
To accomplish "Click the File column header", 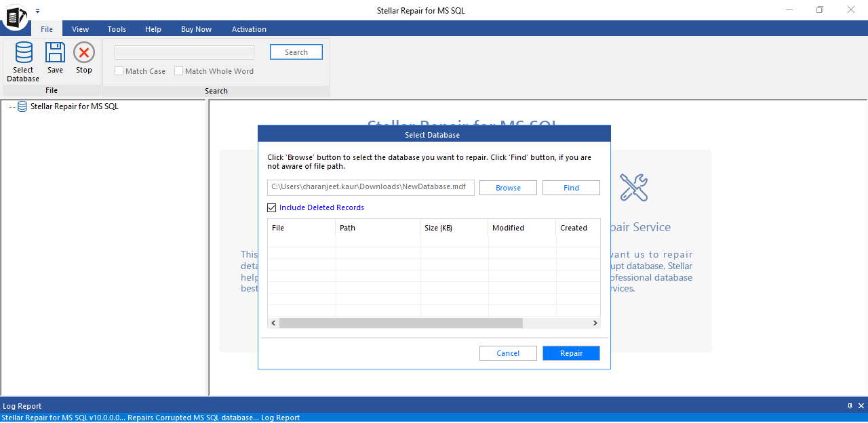I will 302,228.
